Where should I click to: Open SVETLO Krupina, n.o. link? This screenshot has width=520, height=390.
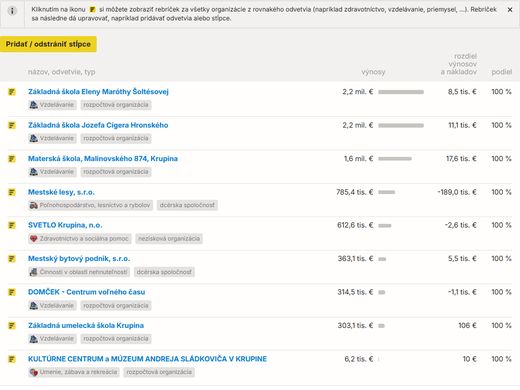click(x=65, y=225)
